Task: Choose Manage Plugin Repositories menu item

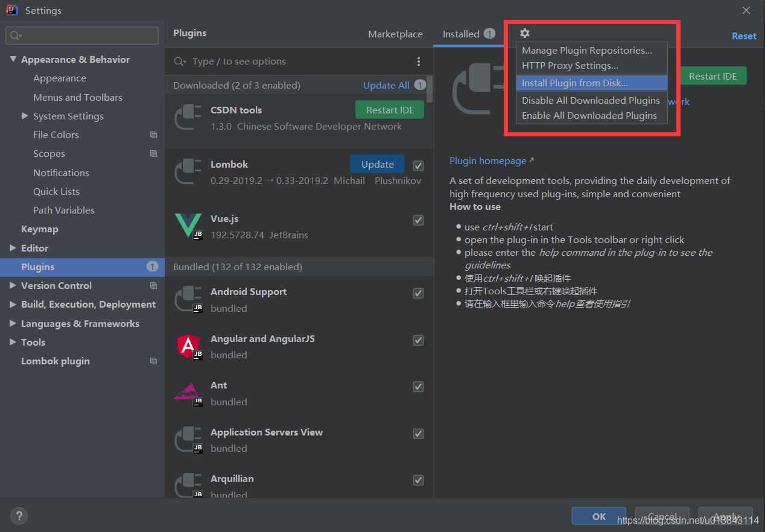Action: (x=592, y=51)
